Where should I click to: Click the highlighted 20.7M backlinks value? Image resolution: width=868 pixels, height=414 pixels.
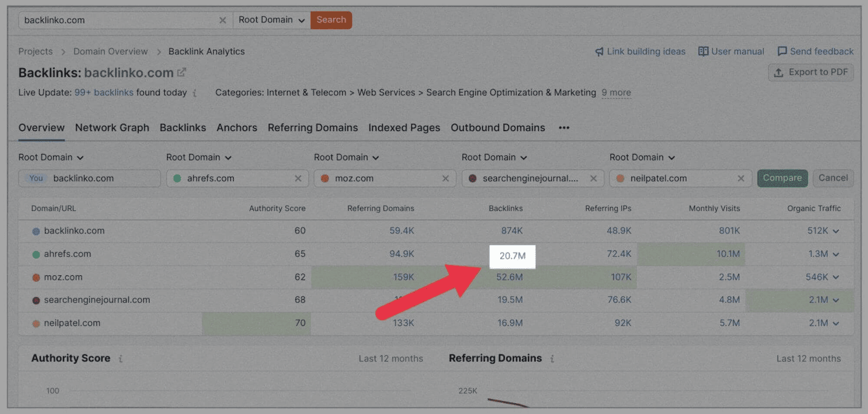click(x=512, y=256)
